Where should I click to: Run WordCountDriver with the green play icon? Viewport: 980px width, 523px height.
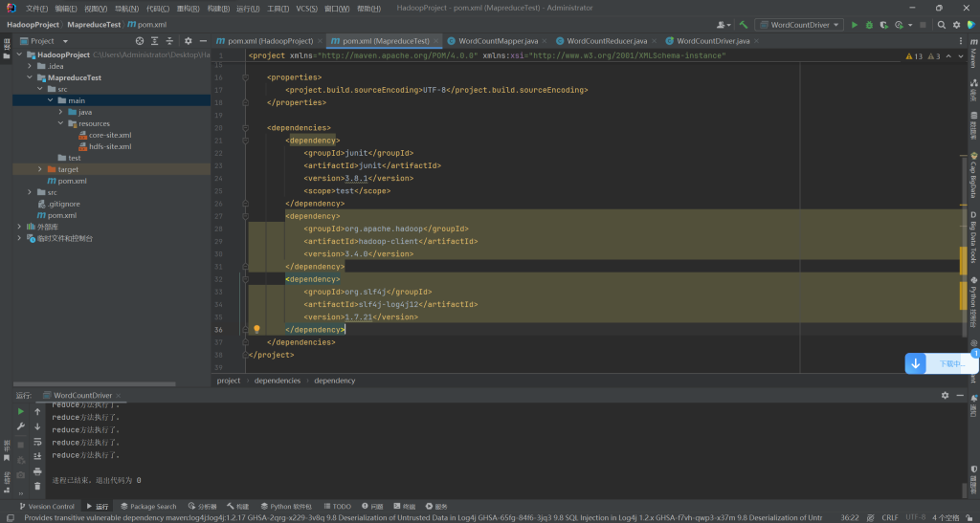pos(855,25)
